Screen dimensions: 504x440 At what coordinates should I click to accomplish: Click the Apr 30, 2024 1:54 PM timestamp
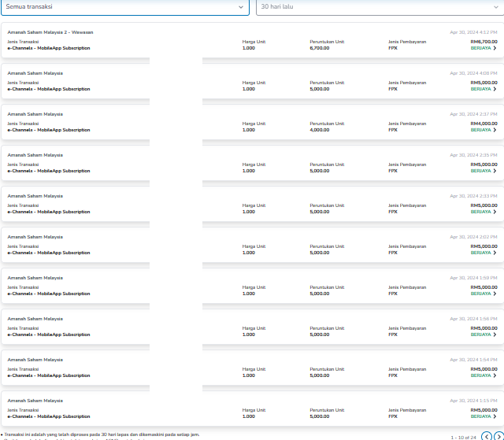pos(473,360)
